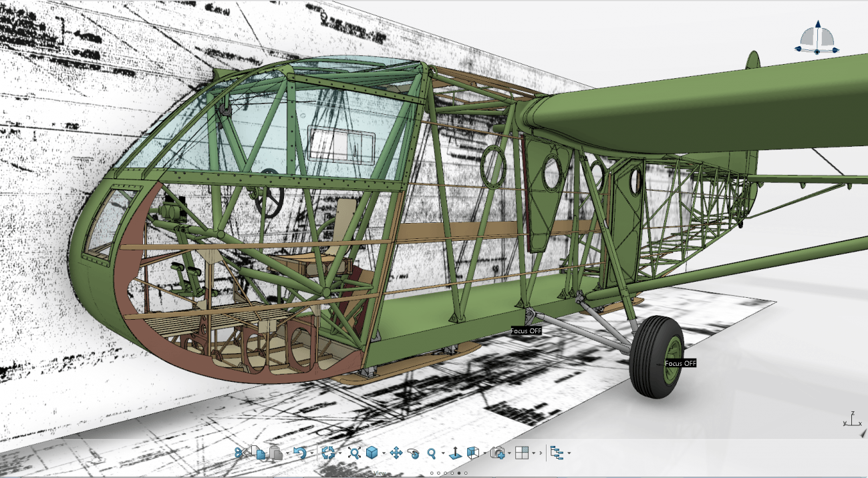This screenshot has height=478, width=868.
Task: Click the XZ axis triad in corner
Action: (851, 419)
